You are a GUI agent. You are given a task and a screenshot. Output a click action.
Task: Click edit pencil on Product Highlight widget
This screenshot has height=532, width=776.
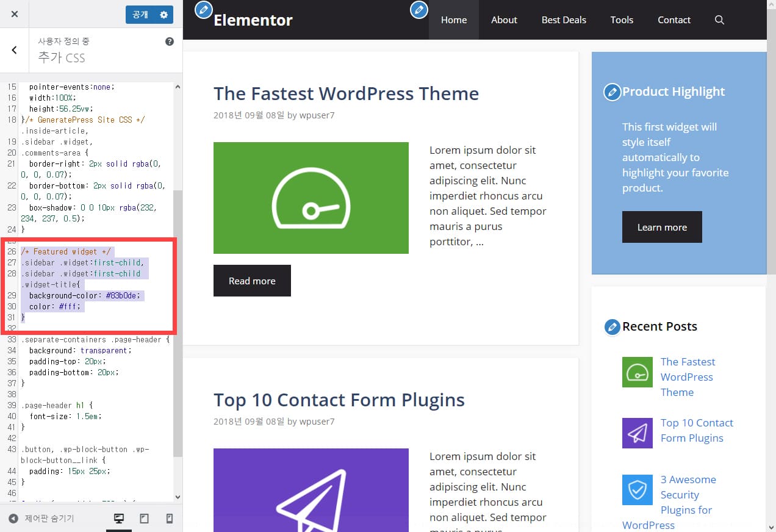pyautogui.click(x=612, y=92)
